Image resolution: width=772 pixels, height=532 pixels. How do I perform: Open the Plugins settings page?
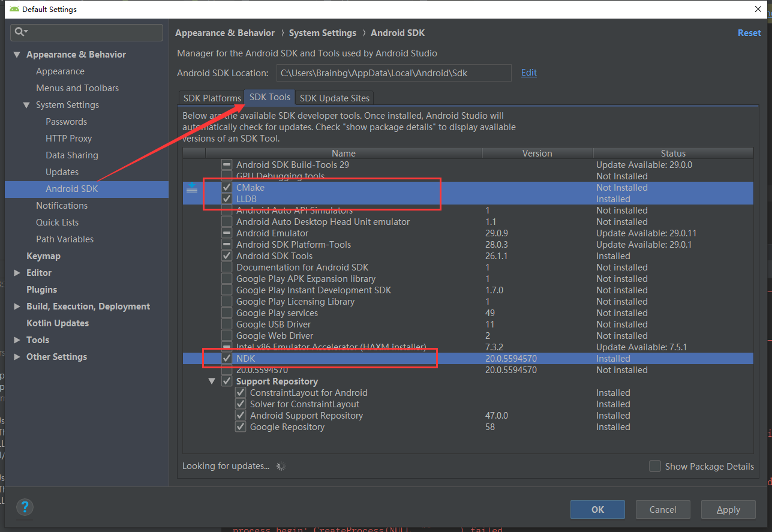pos(41,290)
